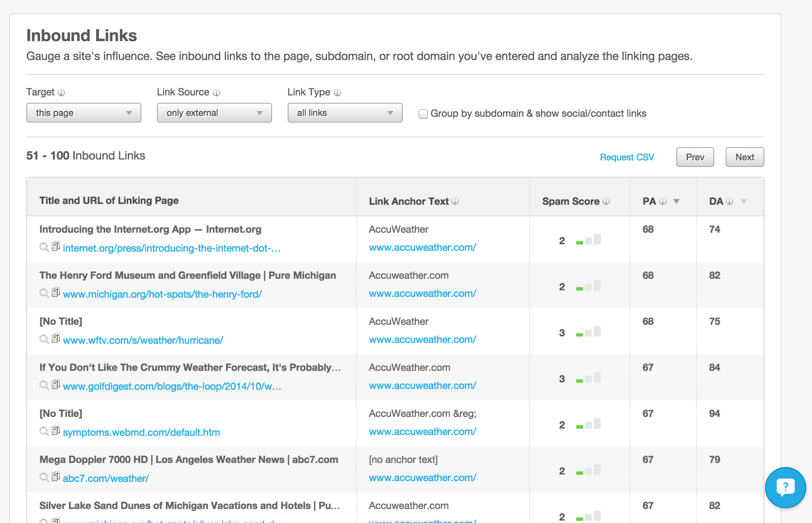Click the magnifier icon beside abc7.com/weather
Viewport: 812px width, 523px height.
pyautogui.click(x=44, y=478)
